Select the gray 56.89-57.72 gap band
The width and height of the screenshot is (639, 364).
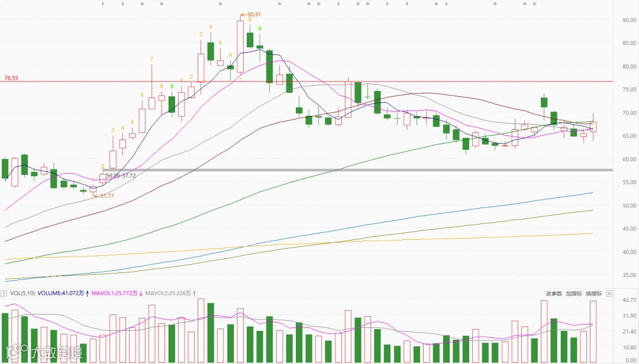pos(358,170)
